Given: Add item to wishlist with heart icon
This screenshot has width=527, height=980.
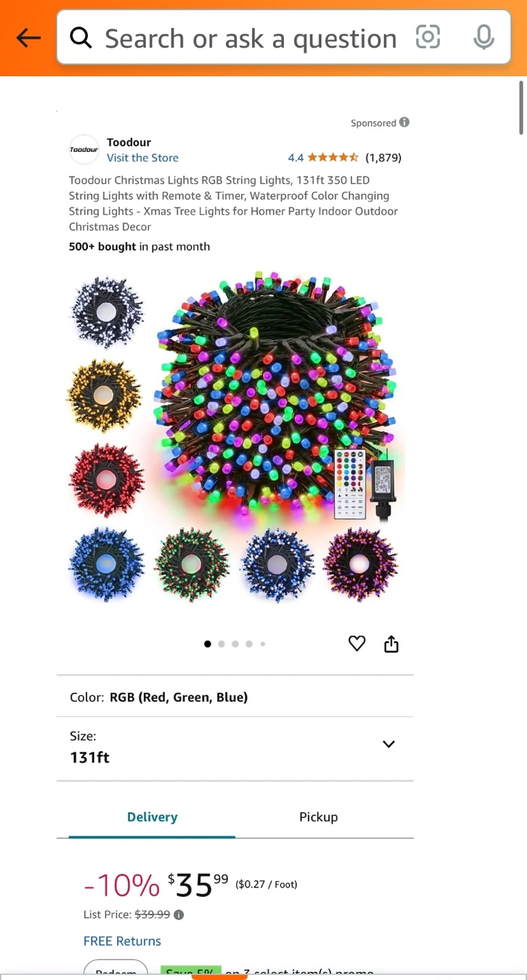Looking at the screenshot, I should point(357,643).
